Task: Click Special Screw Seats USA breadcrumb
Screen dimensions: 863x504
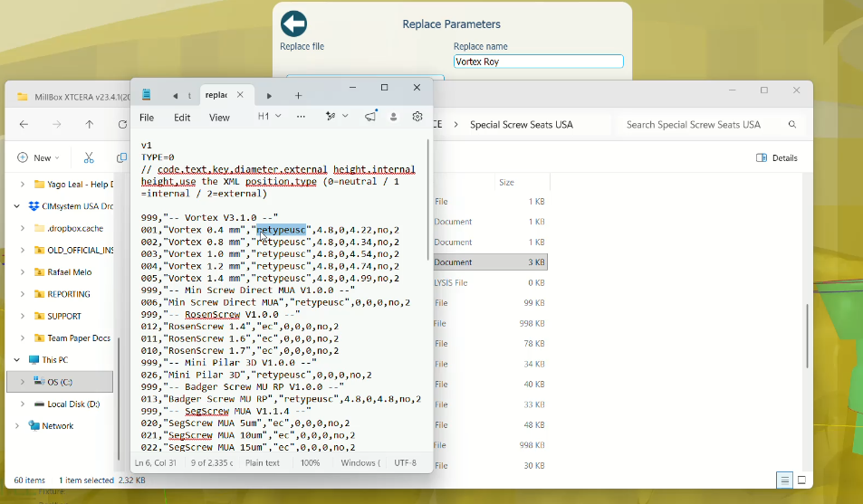Action: pos(522,124)
